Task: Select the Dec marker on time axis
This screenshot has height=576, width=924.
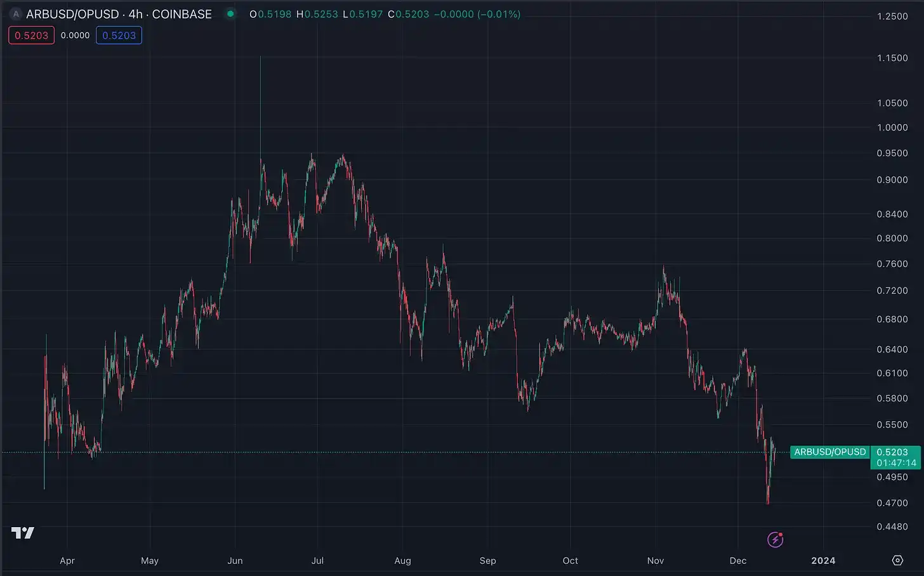Action: point(737,561)
